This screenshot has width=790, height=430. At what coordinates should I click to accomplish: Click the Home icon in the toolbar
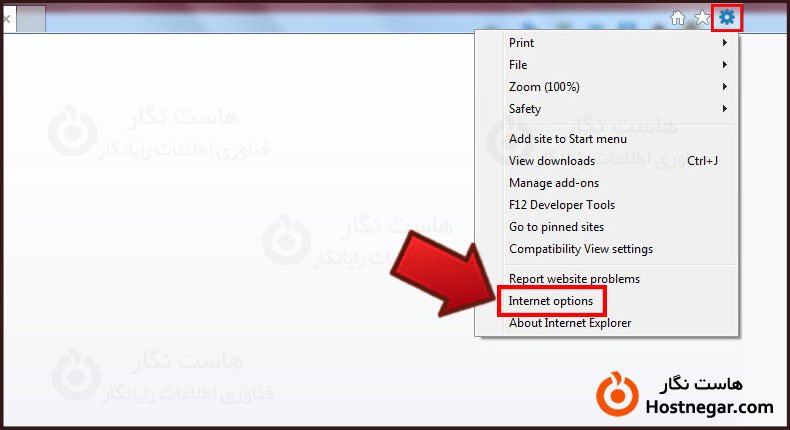point(678,18)
